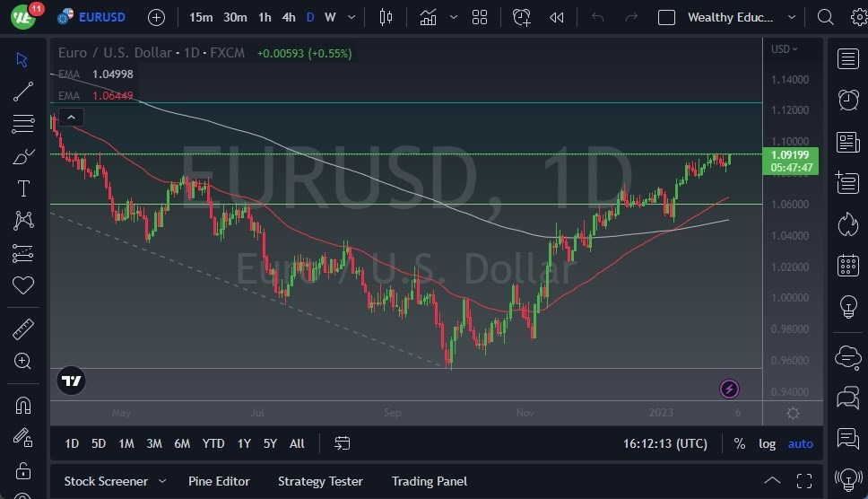
Task: Expand the saved layouts dropdown arrow
Action: click(792, 17)
